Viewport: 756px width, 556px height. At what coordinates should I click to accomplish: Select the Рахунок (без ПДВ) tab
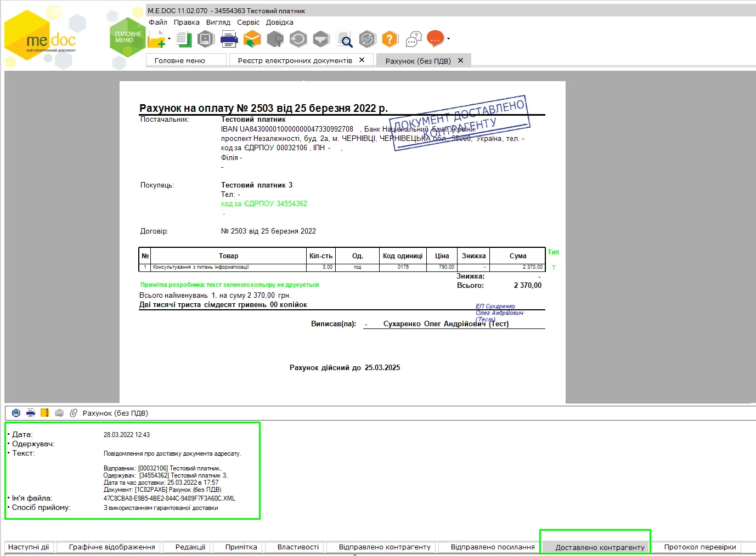(x=418, y=61)
